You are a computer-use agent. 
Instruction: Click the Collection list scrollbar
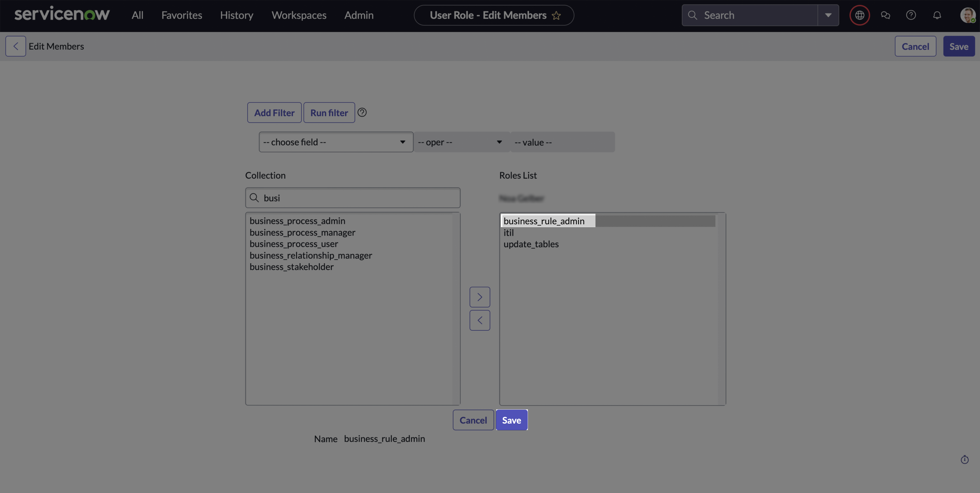pyautogui.click(x=456, y=308)
